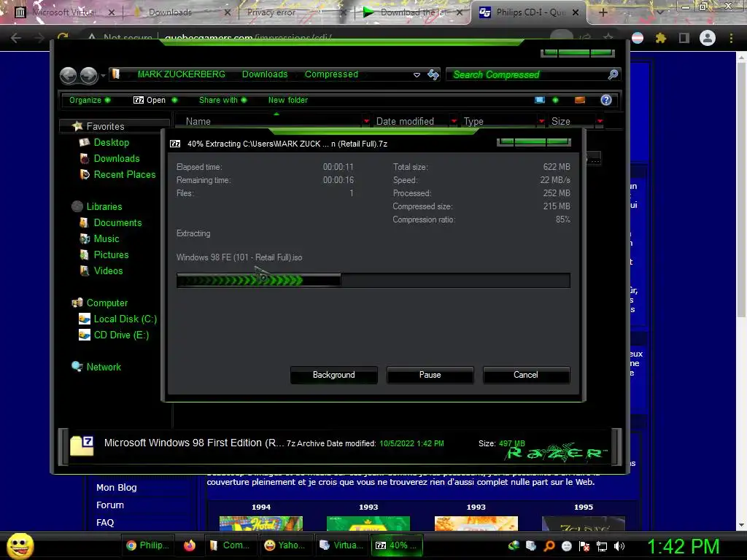The height and width of the screenshot is (560, 747).
Task: Open the Videos library
Action: click(108, 271)
